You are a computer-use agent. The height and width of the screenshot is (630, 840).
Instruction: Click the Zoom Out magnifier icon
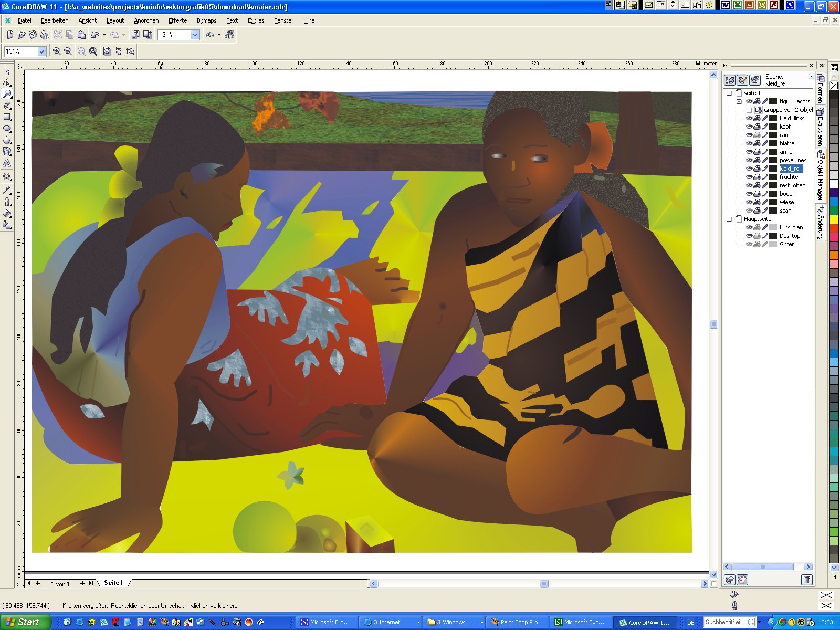(68, 51)
